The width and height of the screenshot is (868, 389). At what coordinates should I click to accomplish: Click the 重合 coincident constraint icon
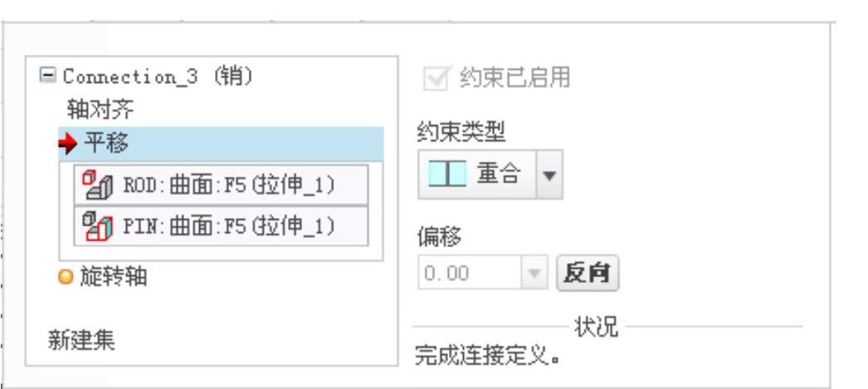[x=447, y=174]
